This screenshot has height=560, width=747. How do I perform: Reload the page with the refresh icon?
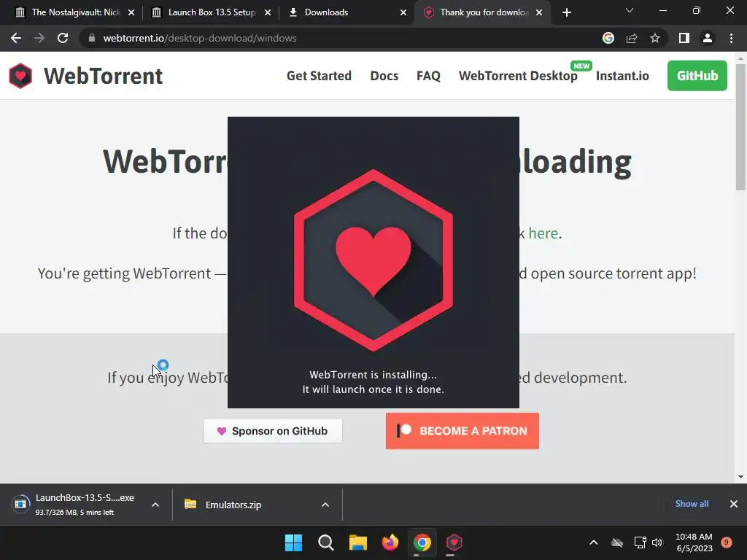[63, 38]
